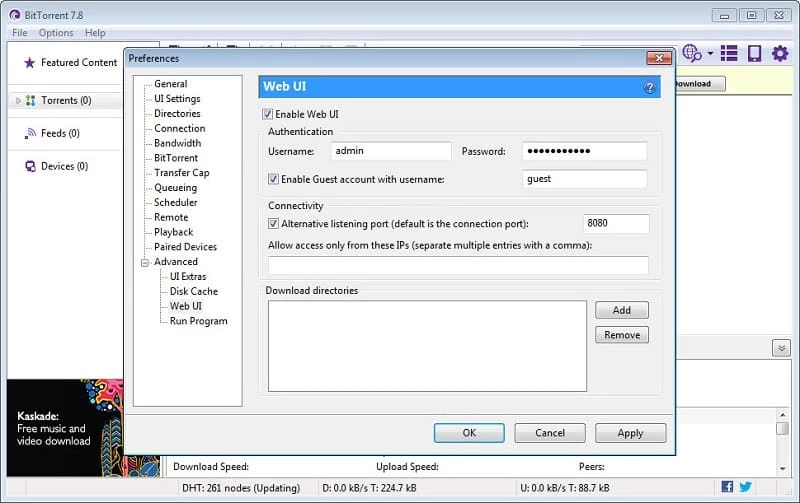Open the remote mobile device icon
Image resolution: width=800 pixels, height=503 pixels.
tap(755, 53)
